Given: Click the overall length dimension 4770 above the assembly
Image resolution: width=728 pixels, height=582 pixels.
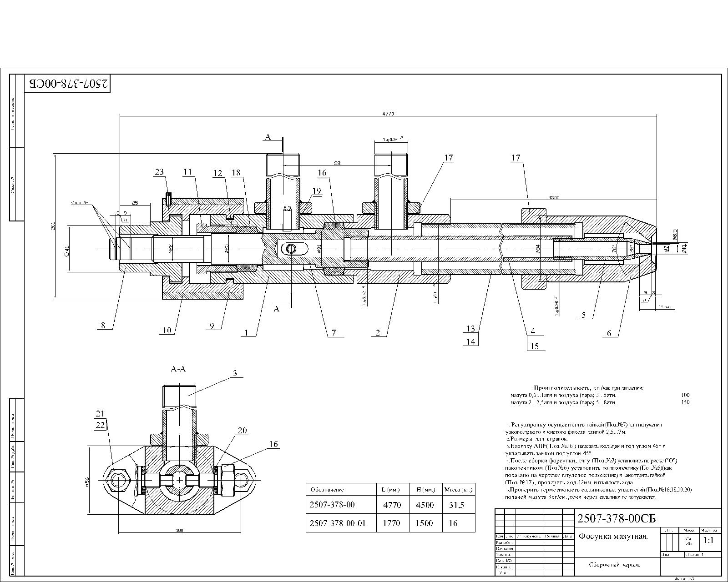Looking at the screenshot, I should pos(388,114).
